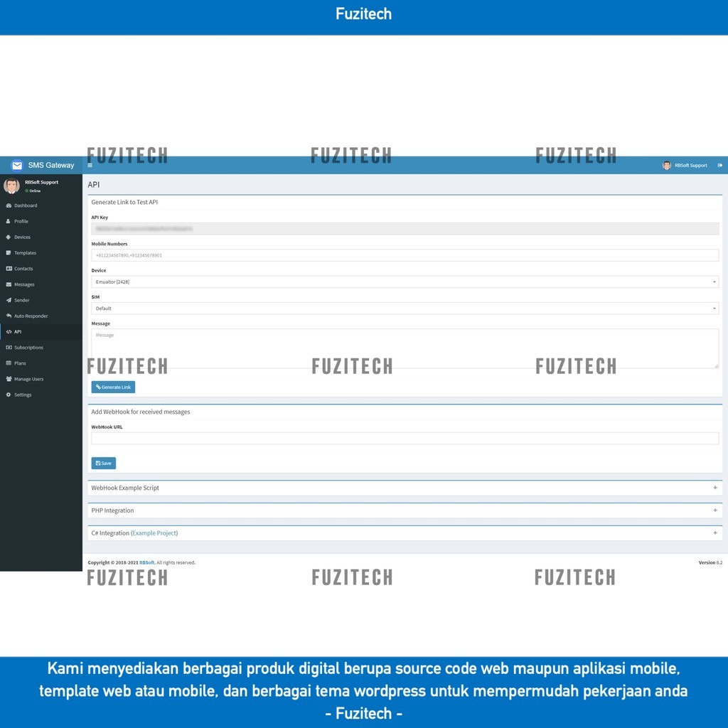Viewport: 728px width, 728px height.
Task: Expand WebHook Example Script panel plus
Action: [715, 488]
